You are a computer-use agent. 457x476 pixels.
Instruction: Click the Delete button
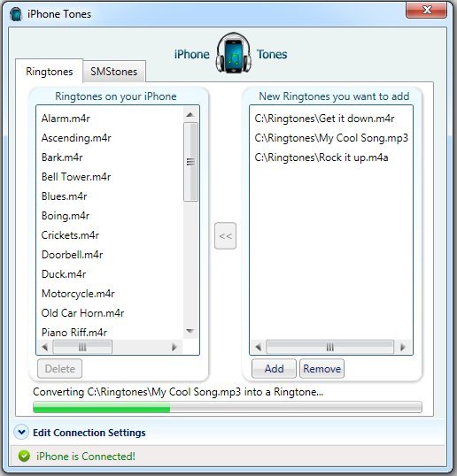[x=60, y=369]
